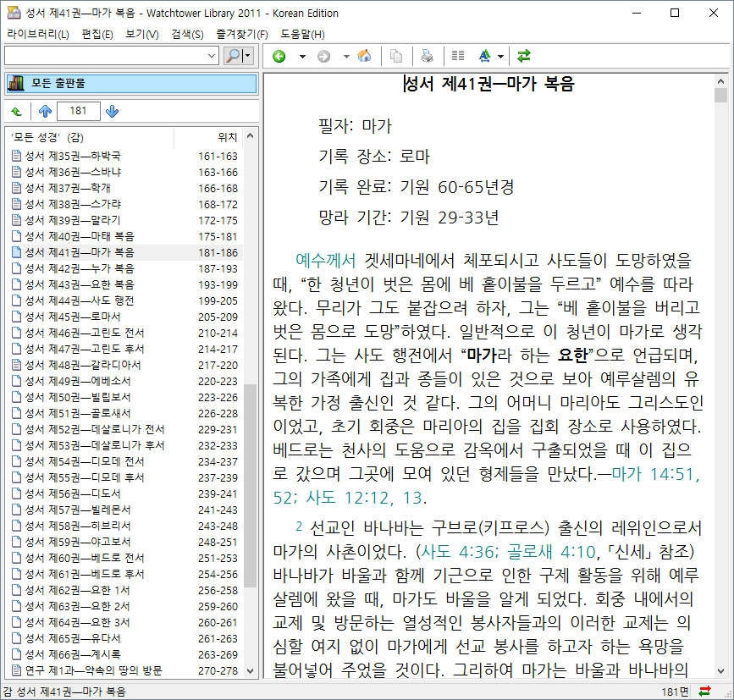Click document icon beside 성서 제66권—계시록
This screenshot has height=700, width=734.
click(x=16, y=654)
